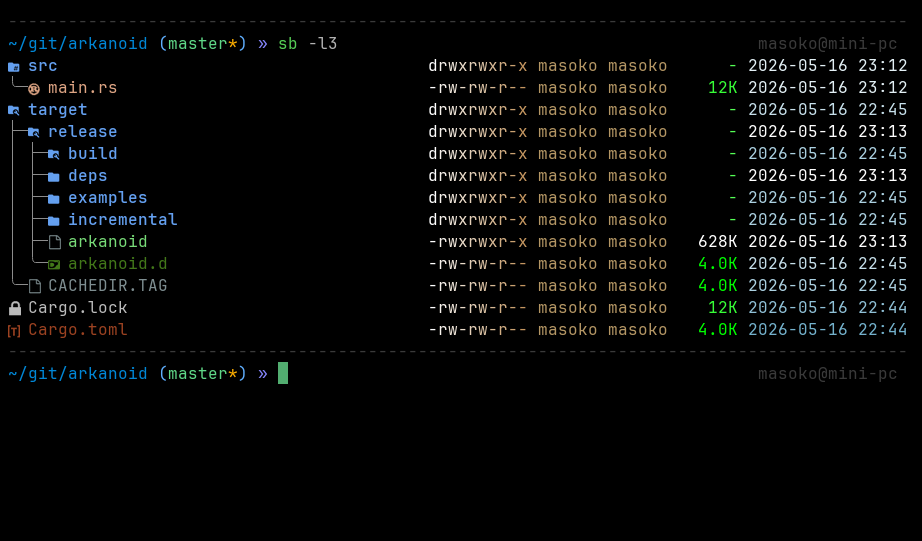Select the src directory name

pos(43,65)
